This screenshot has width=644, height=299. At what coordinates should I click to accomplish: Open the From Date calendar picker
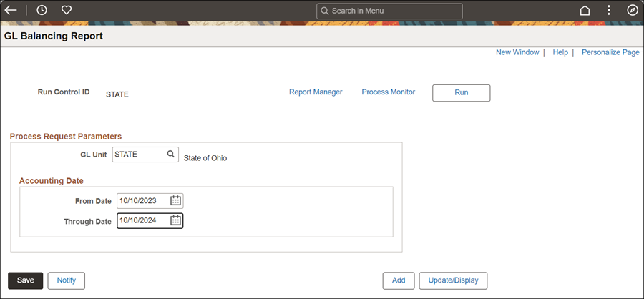click(175, 200)
